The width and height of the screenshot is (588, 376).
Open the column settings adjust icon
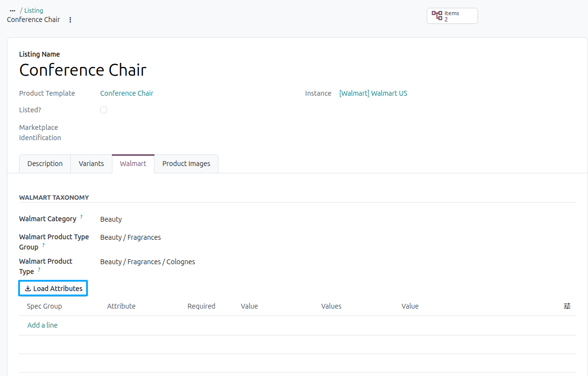pyautogui.click(x=567, y=306)
